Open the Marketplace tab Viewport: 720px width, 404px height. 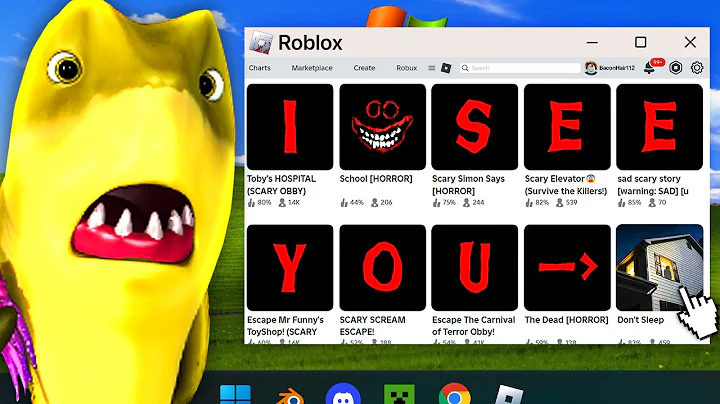pyautogui.click(x=312, y=67)
